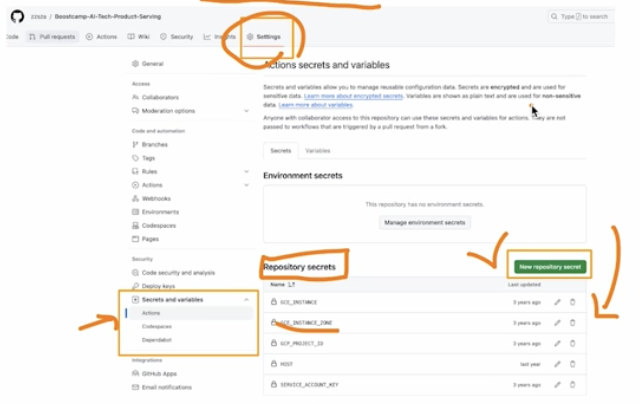
Task: Delete the GCE_INSTANCE secret trash icon
Action: coord(573,302)
